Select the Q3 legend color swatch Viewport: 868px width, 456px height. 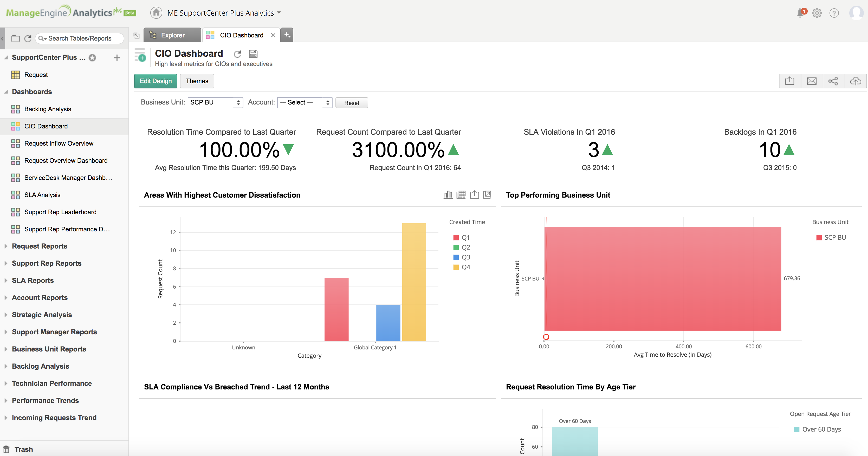tap(456, 257)
